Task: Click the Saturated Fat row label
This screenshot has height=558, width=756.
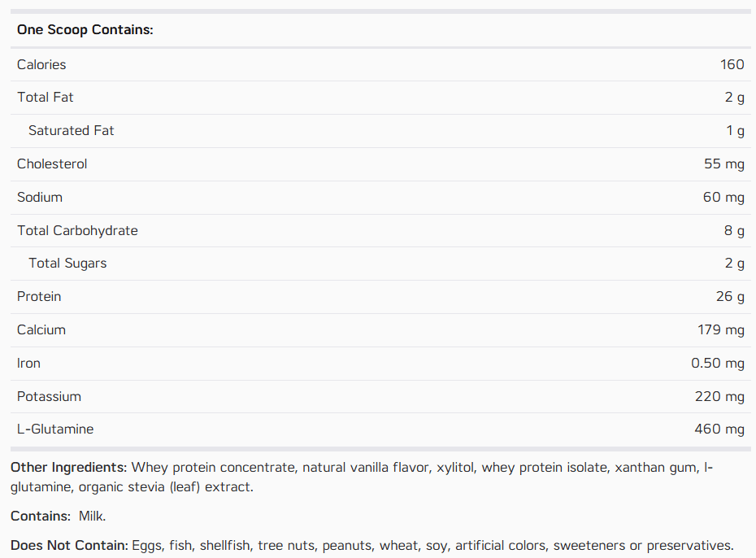Action: click(x=72, y=131)
